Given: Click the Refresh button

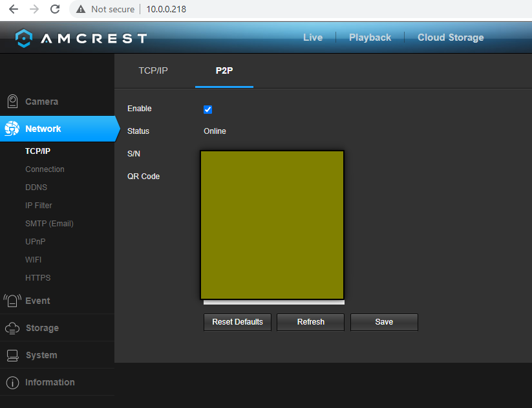Looking at the screenshot, I should (x=311, y=322).
